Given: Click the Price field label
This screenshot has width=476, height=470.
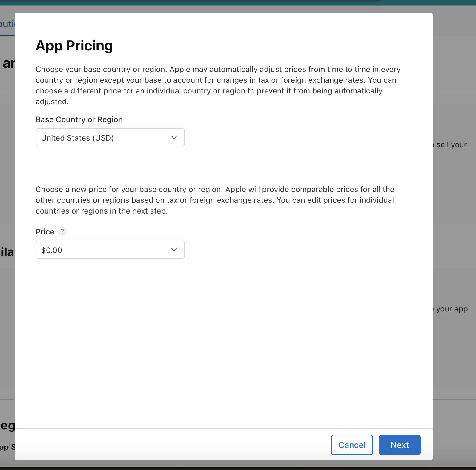Looking at the screenshot, I should [x=45, y=232].
